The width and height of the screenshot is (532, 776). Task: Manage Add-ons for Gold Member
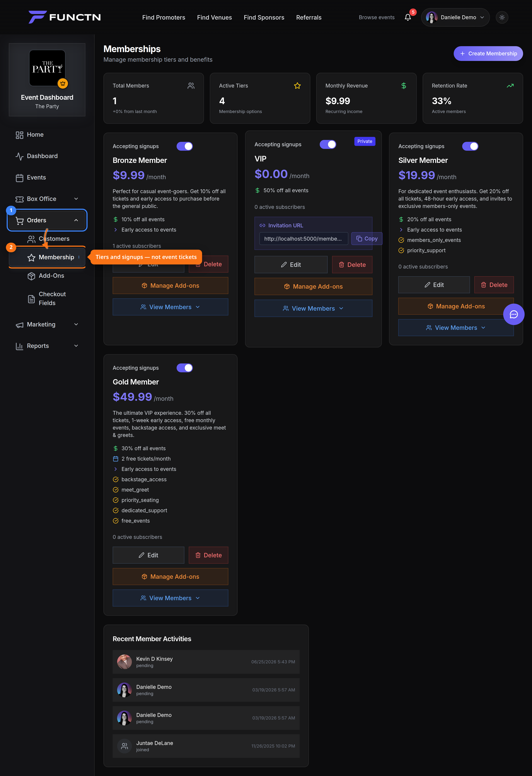coord(170,577)
